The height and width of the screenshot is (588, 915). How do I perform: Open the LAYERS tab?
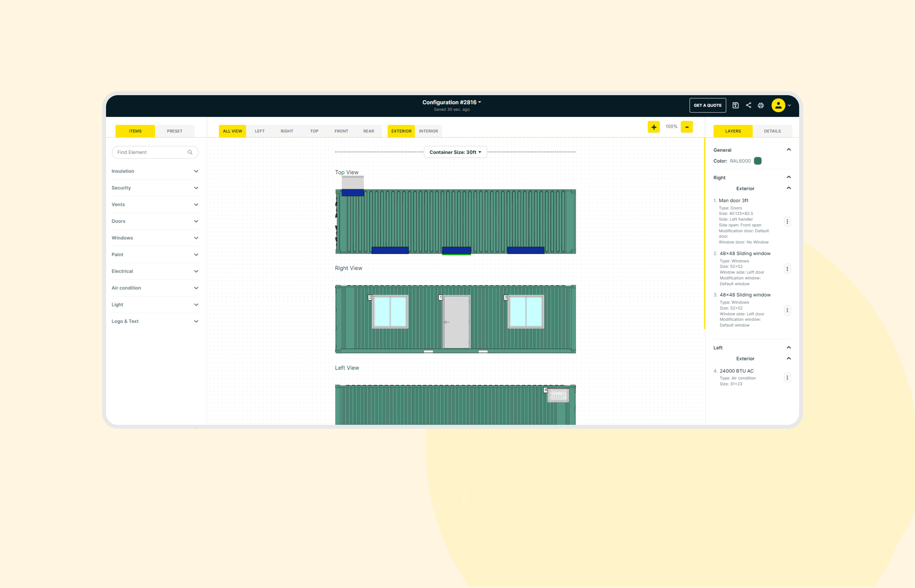[x=733, y=131]
